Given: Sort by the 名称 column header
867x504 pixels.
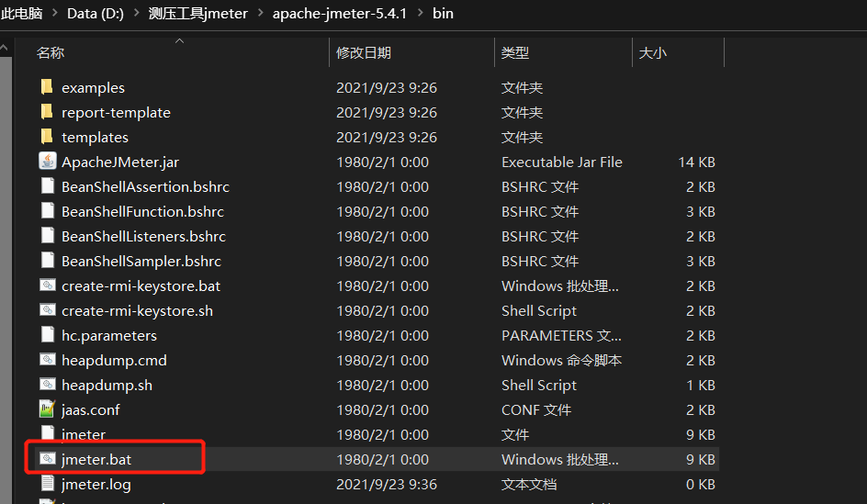Looking at the screenshot, I should pos(51,53).
